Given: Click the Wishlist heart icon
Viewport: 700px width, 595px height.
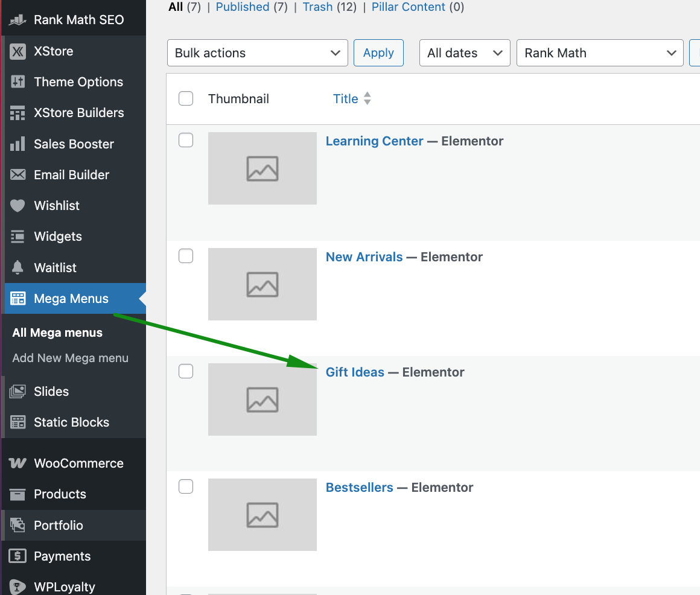Looking at the screenshot, I should (17, 206).
